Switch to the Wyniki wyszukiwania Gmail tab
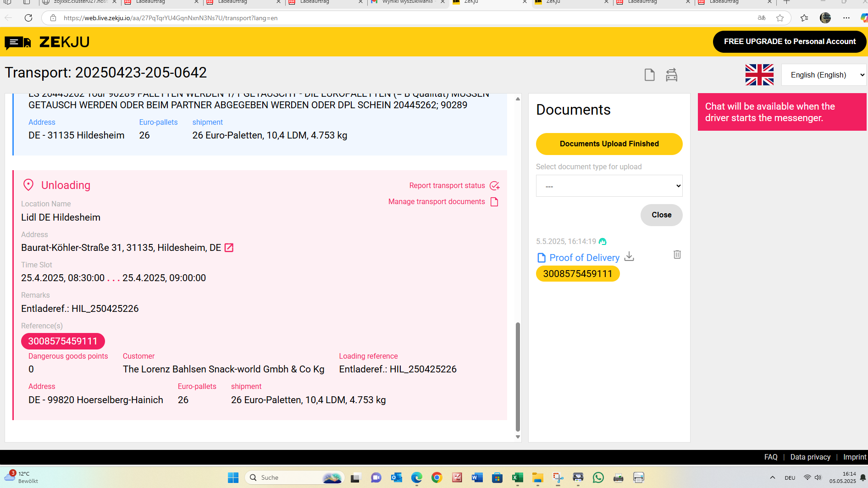The height and width of the screenshot is (488, 868). click(x=408, y=2)
